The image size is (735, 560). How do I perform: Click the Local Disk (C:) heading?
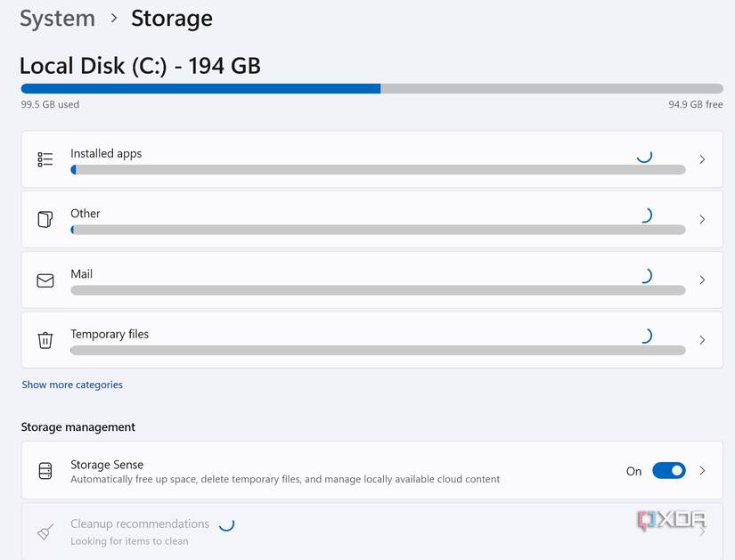point(139,65)
